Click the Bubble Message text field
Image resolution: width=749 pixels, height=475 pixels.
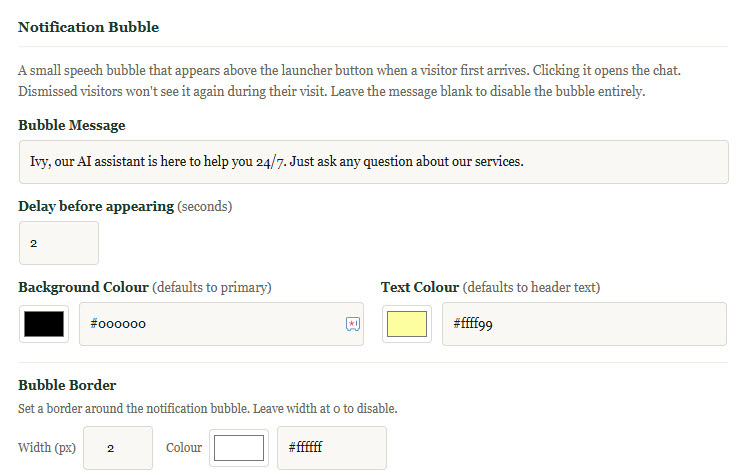click(373, 161)
